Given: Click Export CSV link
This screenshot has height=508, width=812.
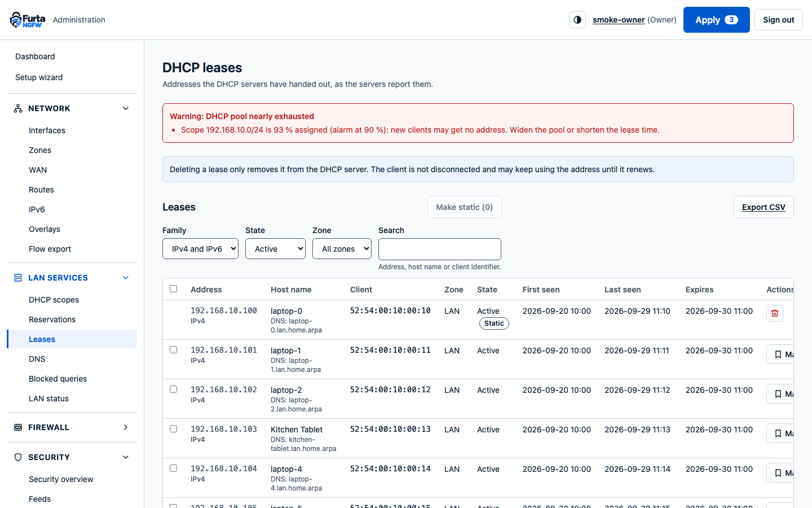Looking at the screenshot, I should click(x=764, y=207).
